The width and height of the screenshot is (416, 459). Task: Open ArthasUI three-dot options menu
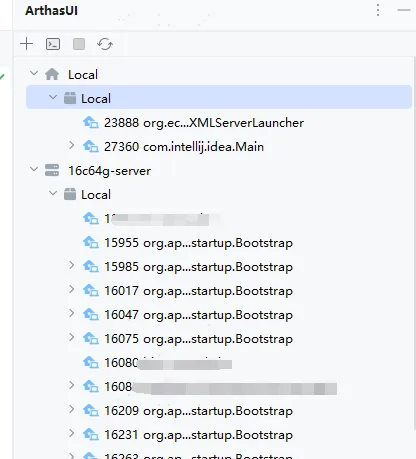378,10
